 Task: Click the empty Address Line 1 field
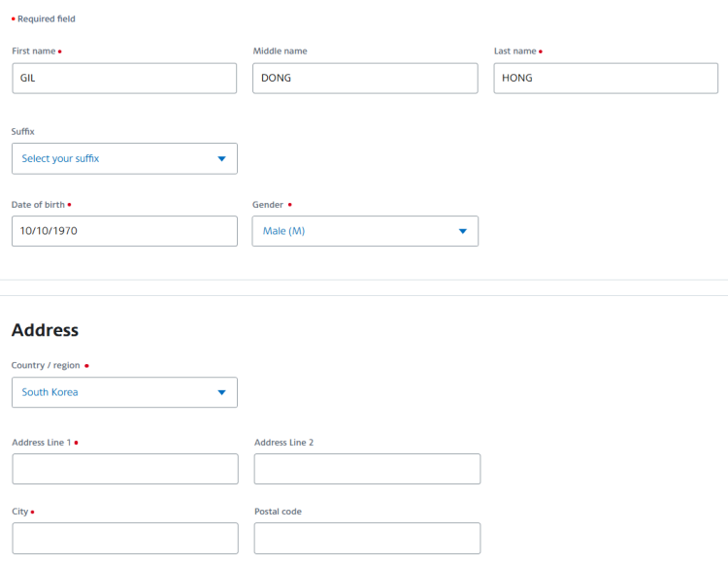tap(125, 469)
